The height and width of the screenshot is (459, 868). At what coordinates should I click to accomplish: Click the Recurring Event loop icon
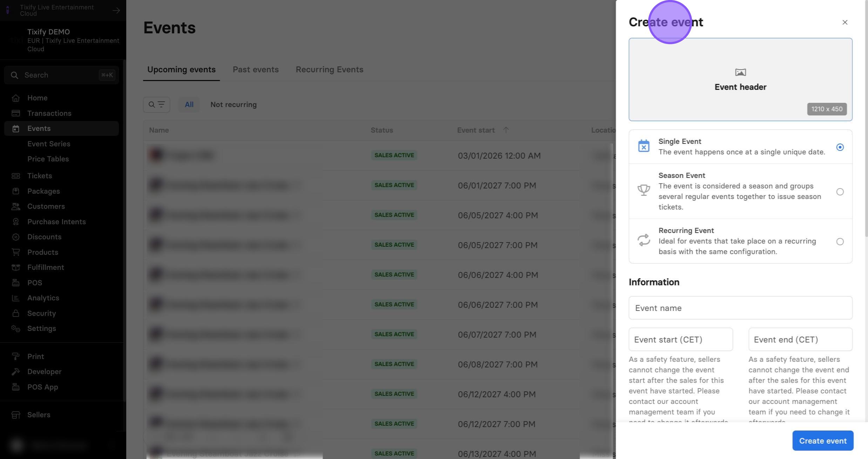coord(644,240)
